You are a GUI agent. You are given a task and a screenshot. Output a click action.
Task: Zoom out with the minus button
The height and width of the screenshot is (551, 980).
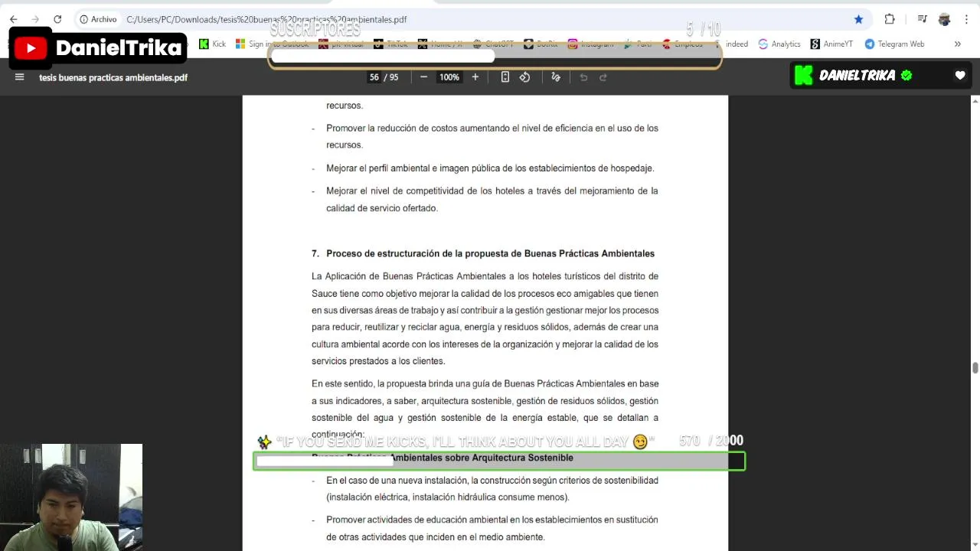tap(423, 77)
